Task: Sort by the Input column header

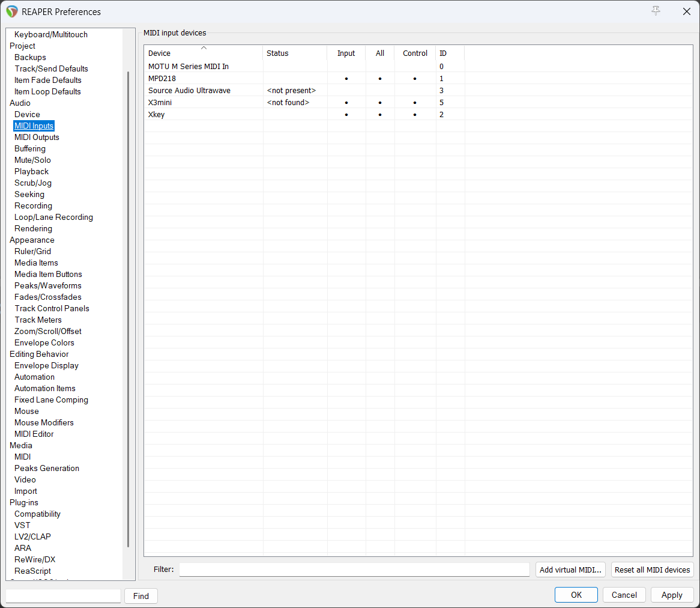Action: coord(346,53)
